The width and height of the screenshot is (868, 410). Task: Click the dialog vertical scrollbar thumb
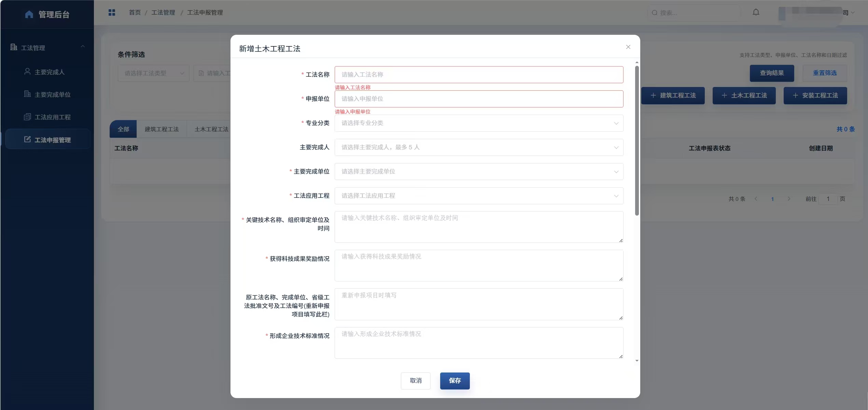pyautogui.click(x=637, y=141)
